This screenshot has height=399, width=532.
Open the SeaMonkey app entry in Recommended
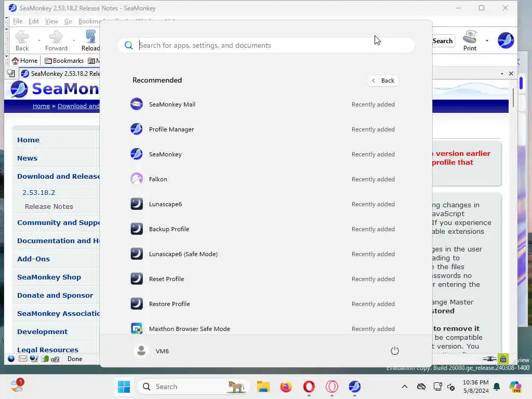tap(263, 154)
